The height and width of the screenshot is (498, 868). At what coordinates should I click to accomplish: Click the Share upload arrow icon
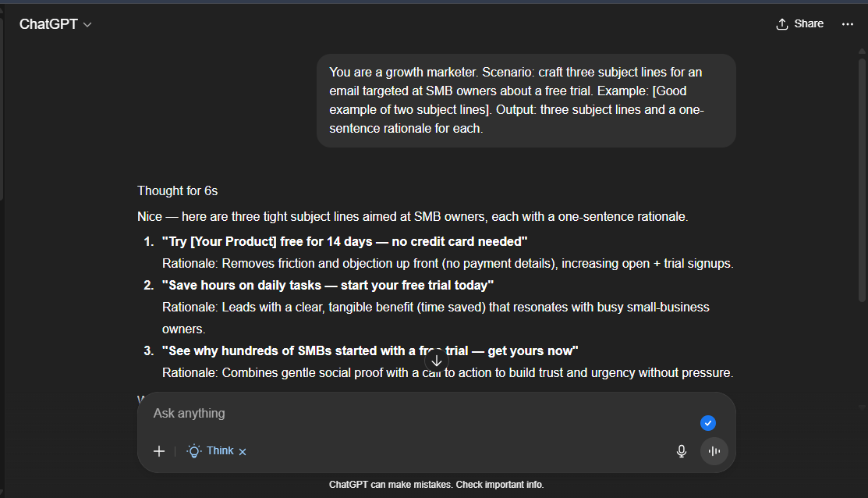coord(782,24)
